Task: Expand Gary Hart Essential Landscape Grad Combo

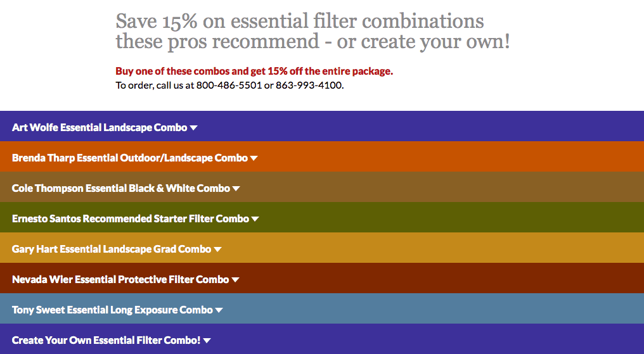Action: tap(322, 248)
